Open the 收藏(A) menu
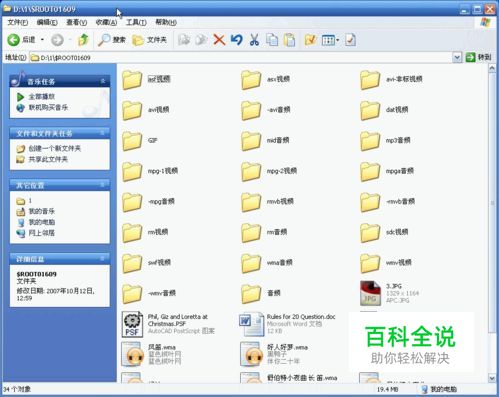499x397 pixels. point(106,22)
